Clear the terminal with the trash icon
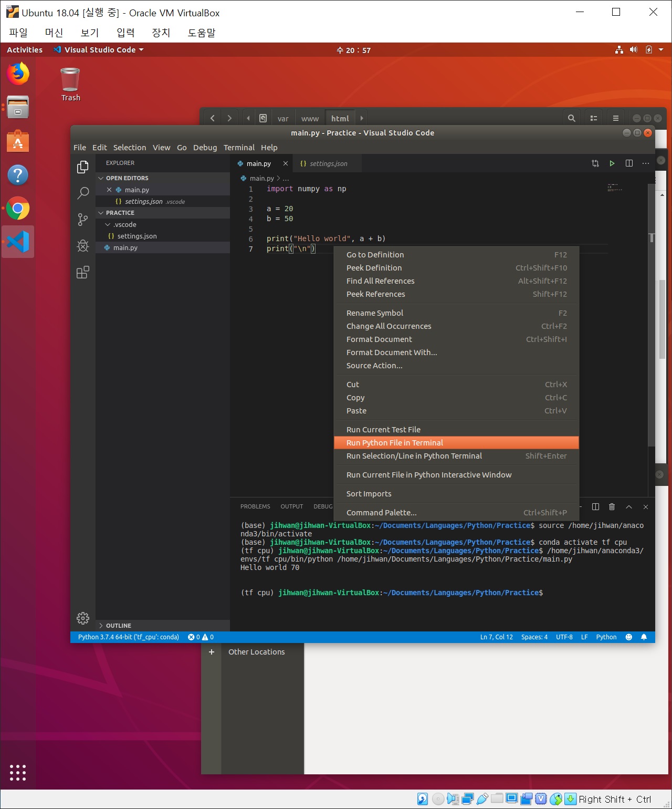 click(x=612, y=506)
